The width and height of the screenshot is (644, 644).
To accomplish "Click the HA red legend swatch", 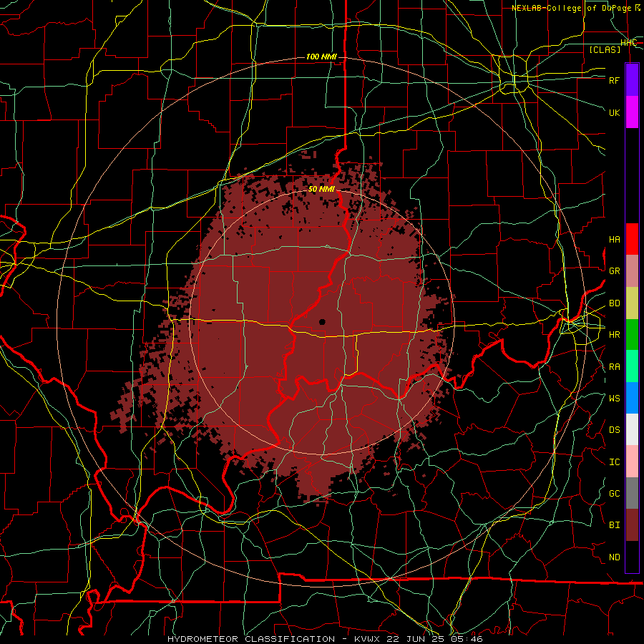I will tap(632, 239).
